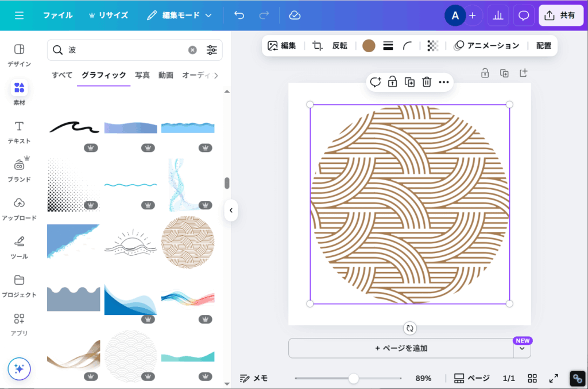Switch to the 動画 tab
The height and width of the screenshot is (389, 588).
pyautogui.click(x=166, y=75)
